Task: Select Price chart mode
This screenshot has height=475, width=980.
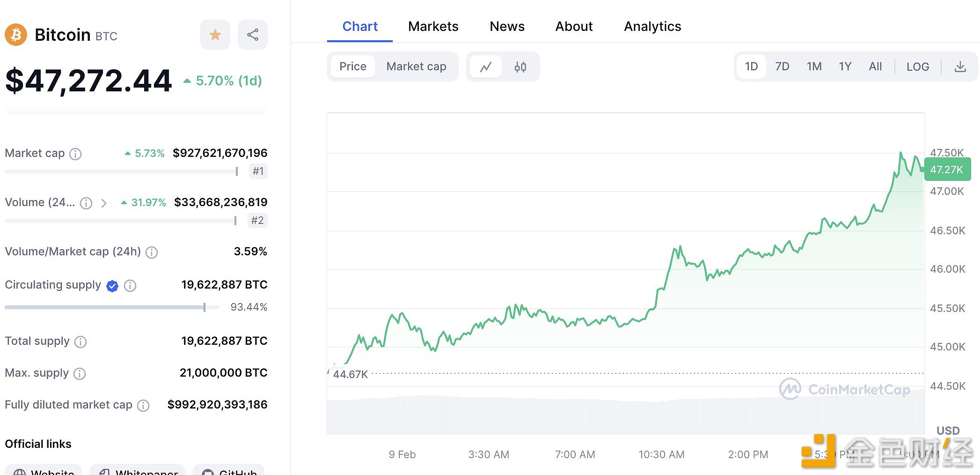Action: 353,67
